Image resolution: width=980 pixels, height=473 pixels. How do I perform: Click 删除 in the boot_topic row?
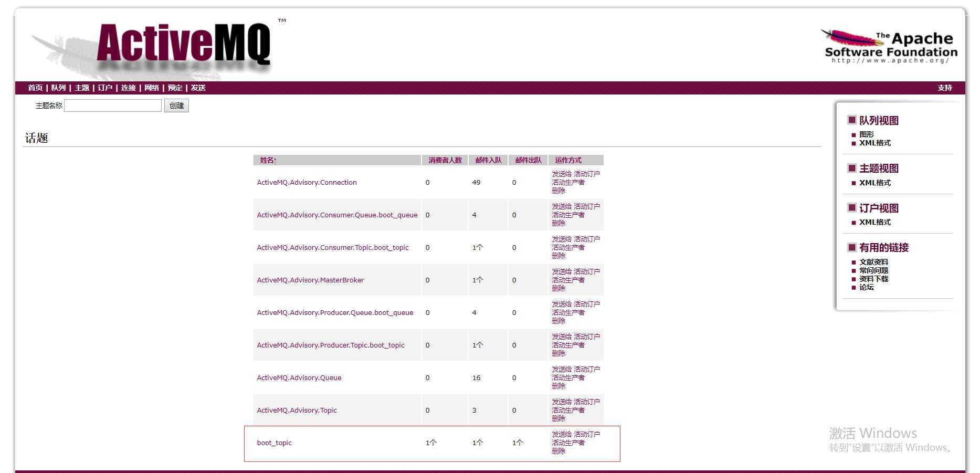pyautogui.click(x=559, y=451)
